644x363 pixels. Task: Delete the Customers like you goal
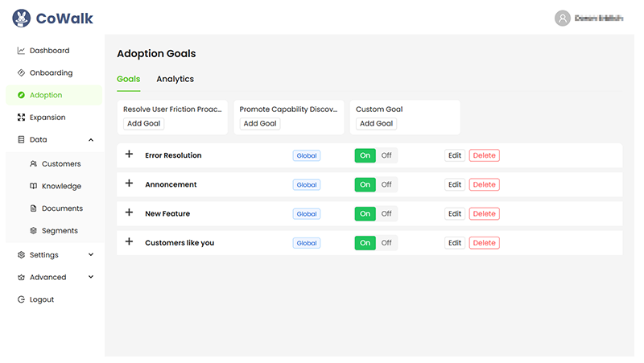tap(485, 243)
